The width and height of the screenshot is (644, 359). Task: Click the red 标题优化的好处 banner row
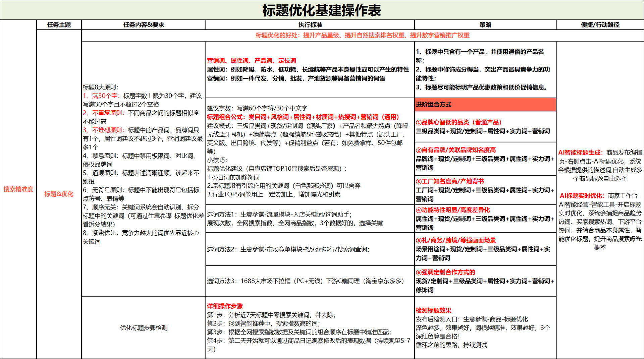coord(363,36)
